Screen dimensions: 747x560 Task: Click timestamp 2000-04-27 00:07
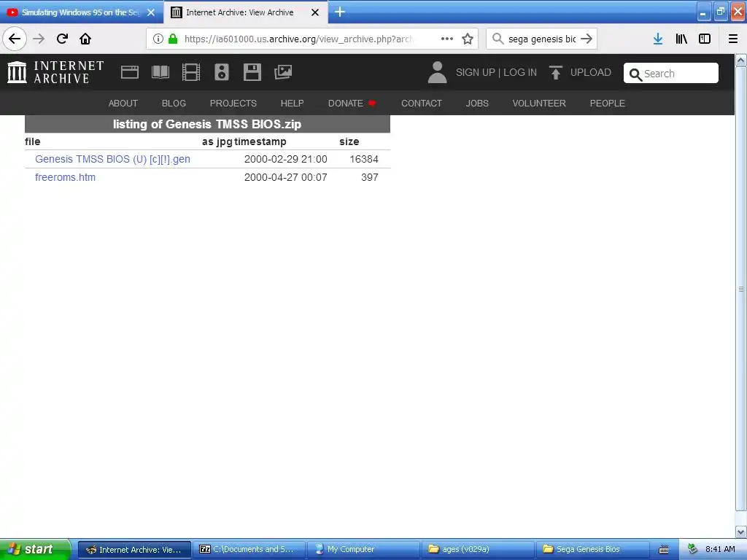[286, 177]
